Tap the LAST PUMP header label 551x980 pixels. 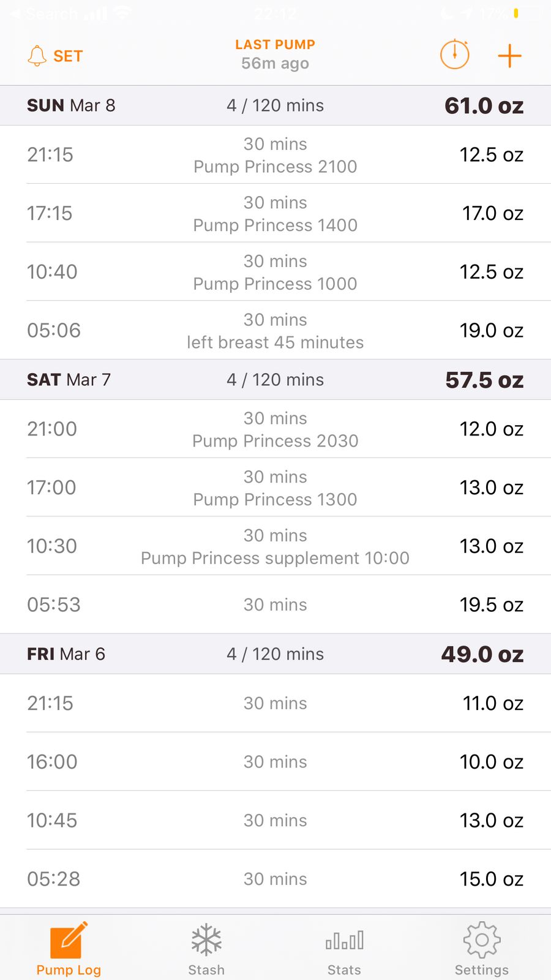click(275, 45)
